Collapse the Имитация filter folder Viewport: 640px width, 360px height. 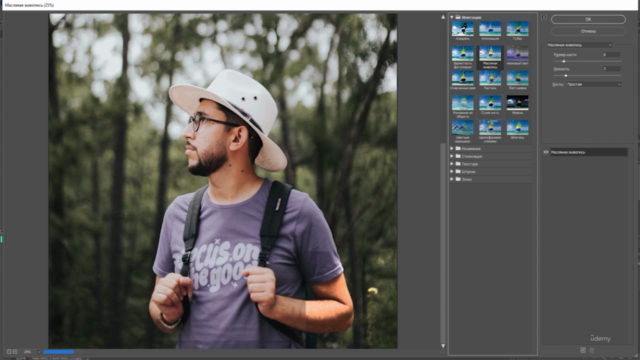point(452,17)
